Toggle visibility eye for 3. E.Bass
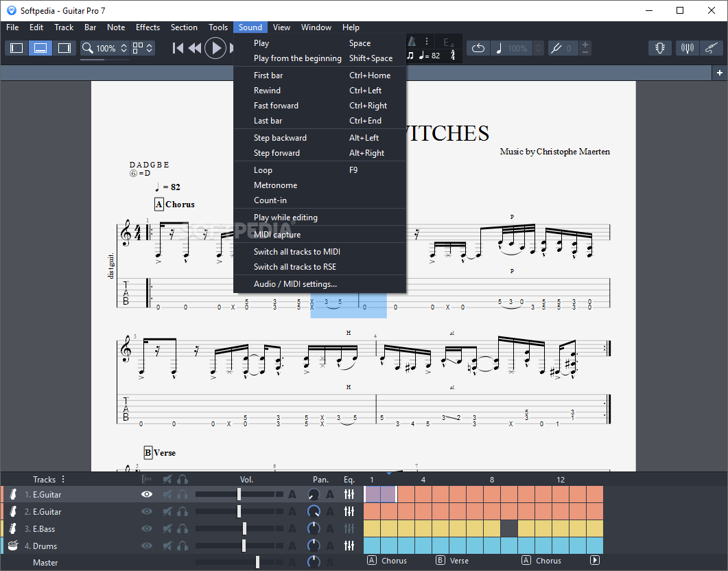This screenshot has height=571, width=728. click(147, 528)
